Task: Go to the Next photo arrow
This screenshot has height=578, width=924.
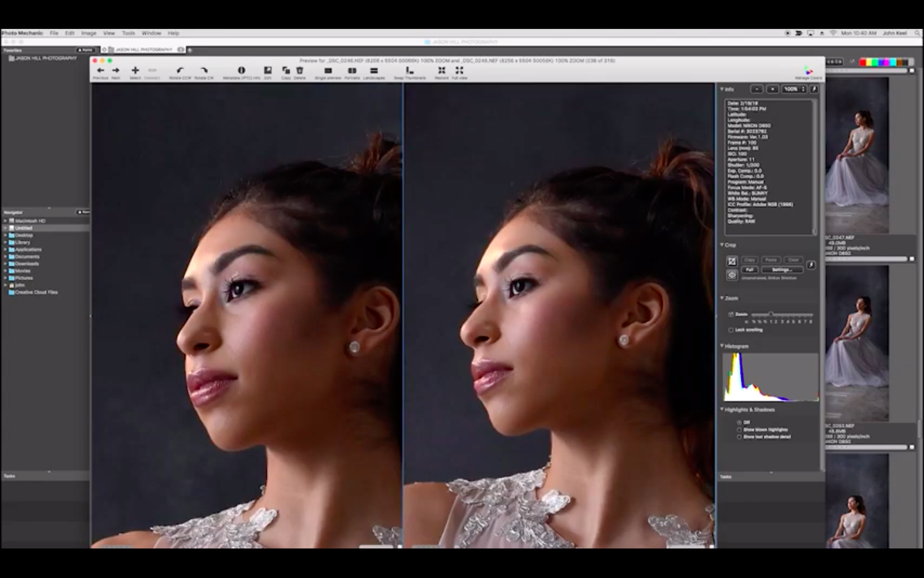Action: (116, 71)
